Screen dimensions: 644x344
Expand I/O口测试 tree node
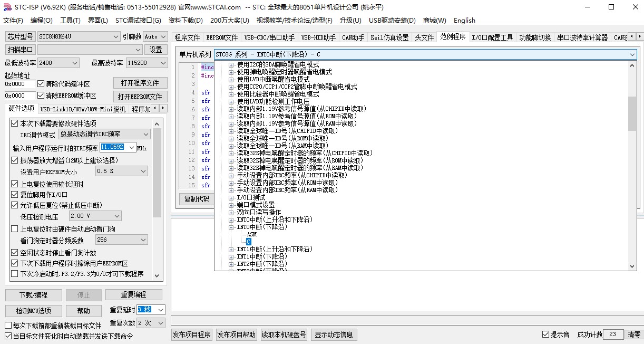[x=231, y=197]
